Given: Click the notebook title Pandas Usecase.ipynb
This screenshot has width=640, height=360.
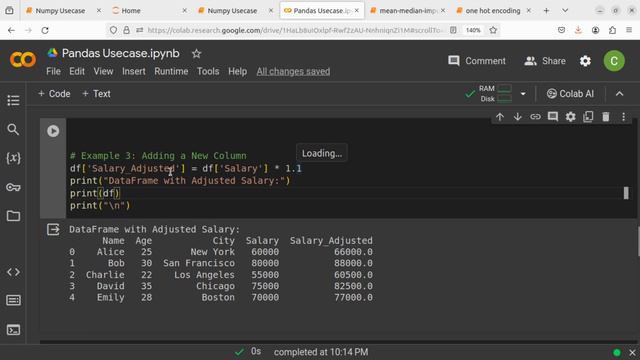Looking at the screenshot, I should point(120,53).
